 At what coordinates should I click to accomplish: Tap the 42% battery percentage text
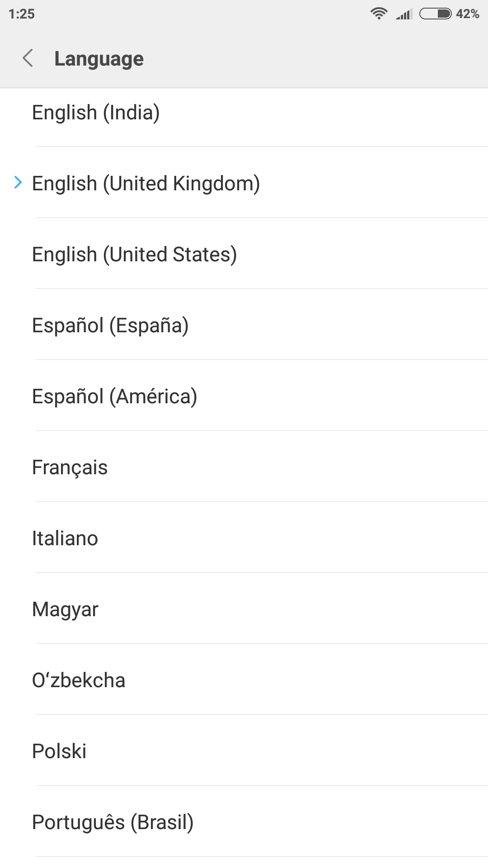pyautogui.click(x=468, y=14)
